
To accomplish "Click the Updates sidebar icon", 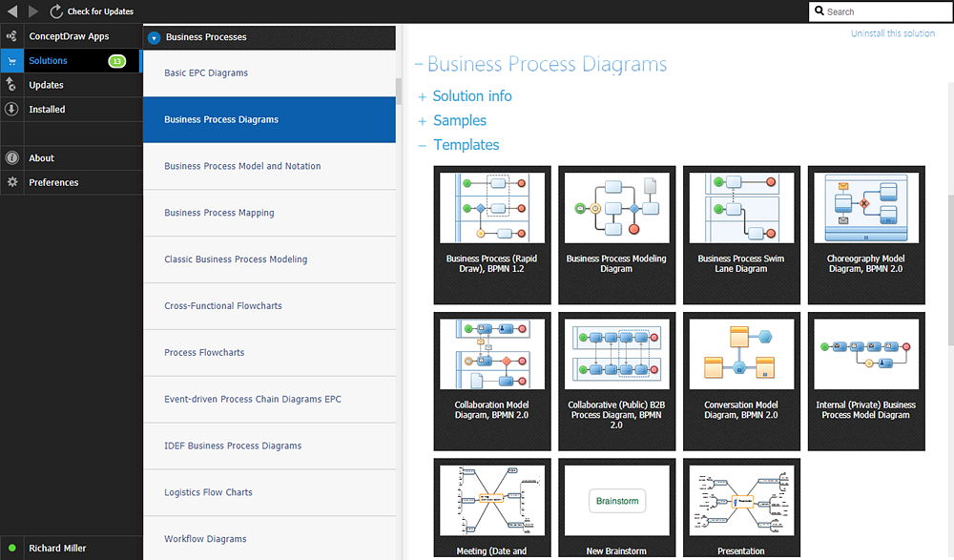I will click(11, 85).
